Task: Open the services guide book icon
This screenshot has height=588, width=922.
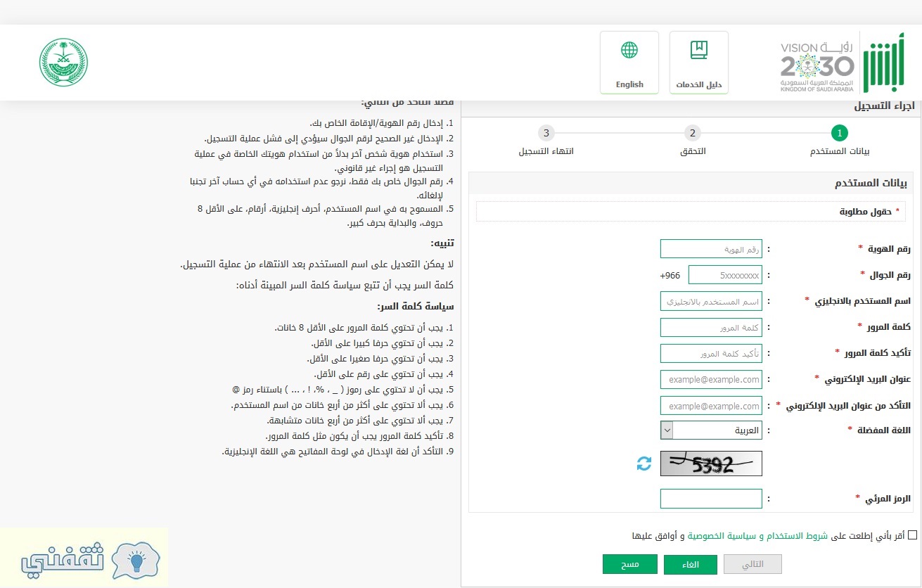Action: [x=698, y=51]
